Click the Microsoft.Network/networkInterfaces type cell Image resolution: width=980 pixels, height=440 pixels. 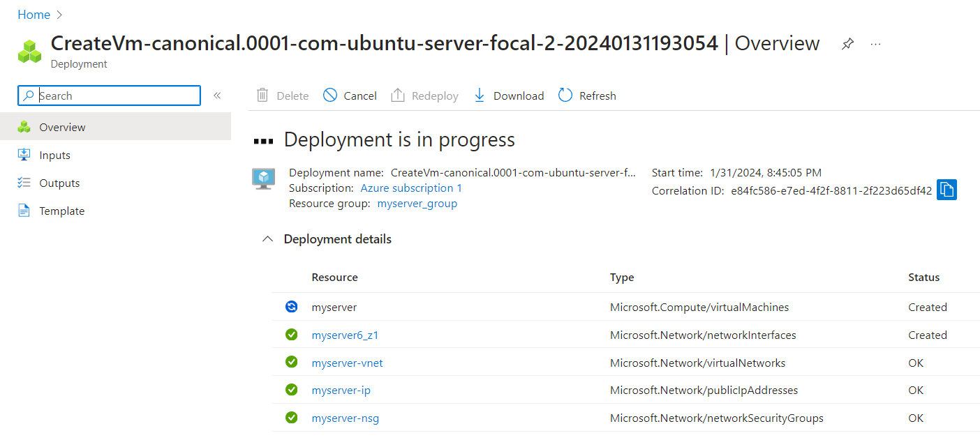[703, 335]
